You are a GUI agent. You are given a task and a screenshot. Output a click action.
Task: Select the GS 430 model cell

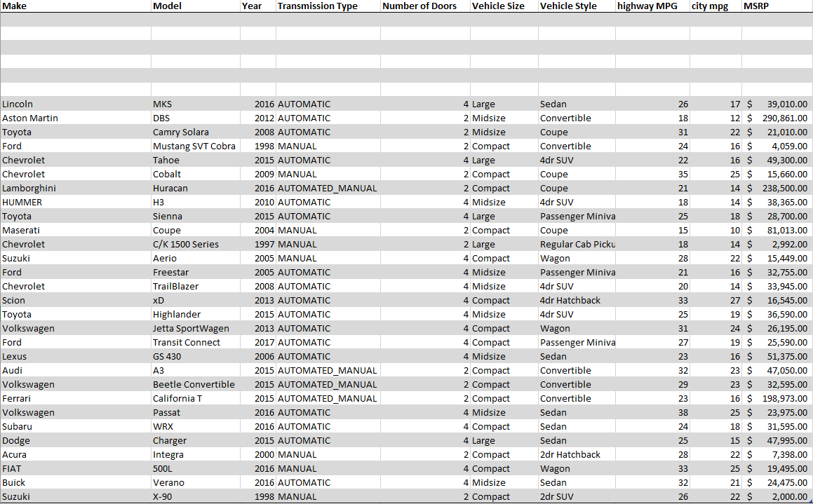click(x=196, y=356)
